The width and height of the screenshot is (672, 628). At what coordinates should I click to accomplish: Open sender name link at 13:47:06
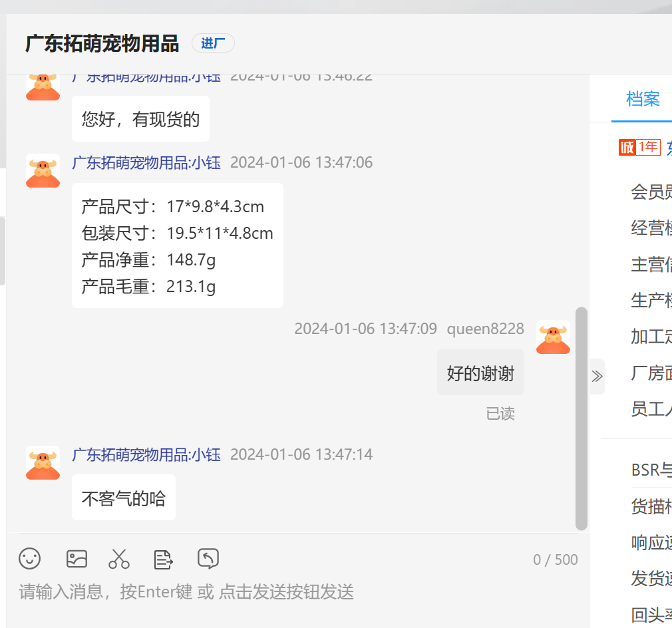[x=146, y=162]
